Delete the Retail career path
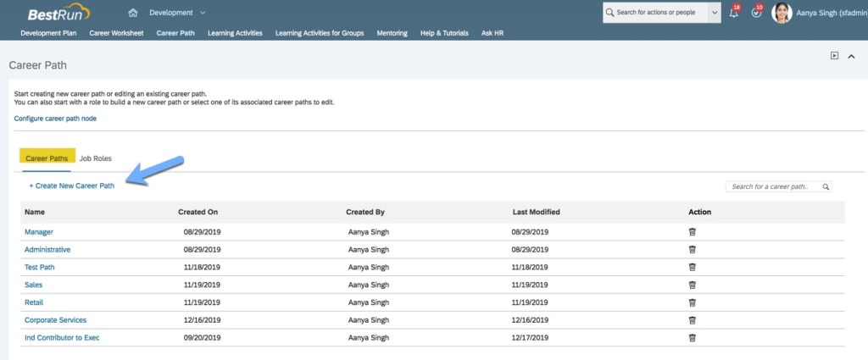Viewport: 868px width, 360px height. pyautogui.click(x=692, y=302)
